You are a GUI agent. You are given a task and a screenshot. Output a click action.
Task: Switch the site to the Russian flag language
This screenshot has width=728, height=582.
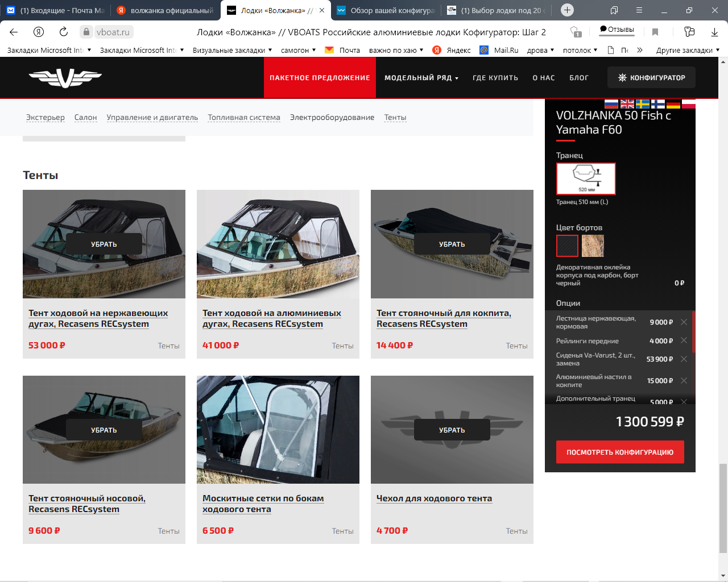[611, 104]
